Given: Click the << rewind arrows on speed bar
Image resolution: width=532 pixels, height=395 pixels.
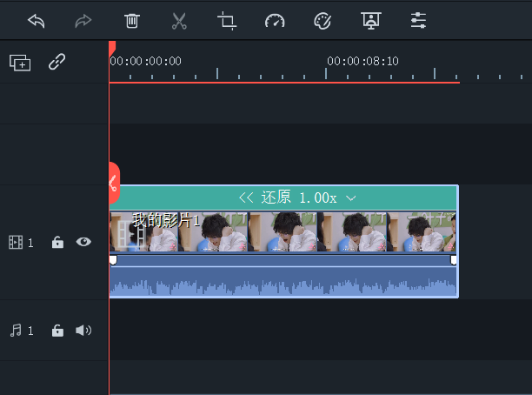Looking at the screenshot, I should (246, 197).
